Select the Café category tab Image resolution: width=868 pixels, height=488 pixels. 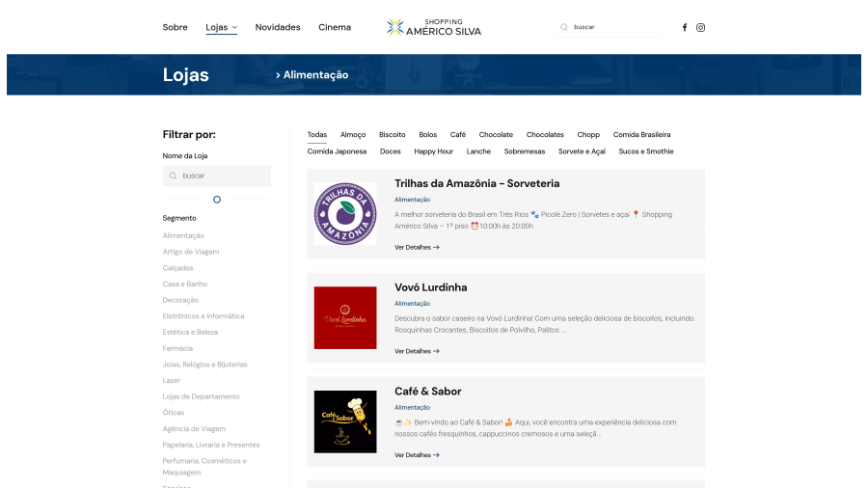click(457, 135)
